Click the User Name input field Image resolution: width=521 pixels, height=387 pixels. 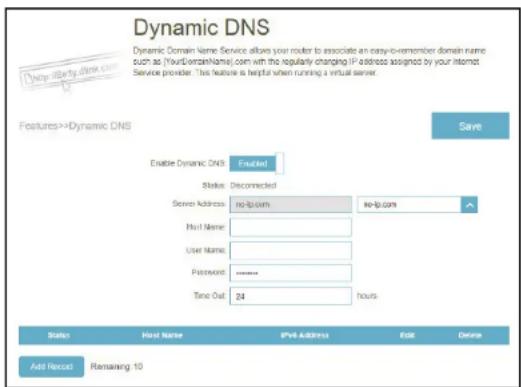(291, 250)
